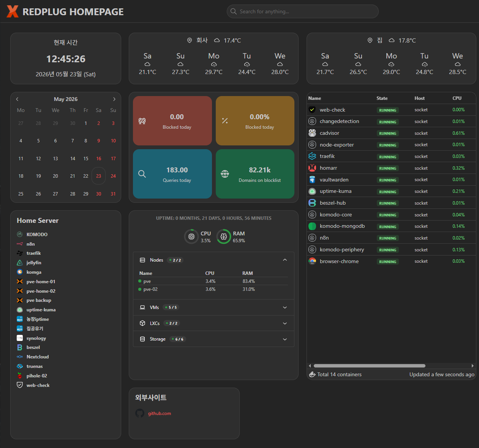Collapse the Nodes section chevron
Viewport: 479px width, 448px height.
click(x=285, y=260)
